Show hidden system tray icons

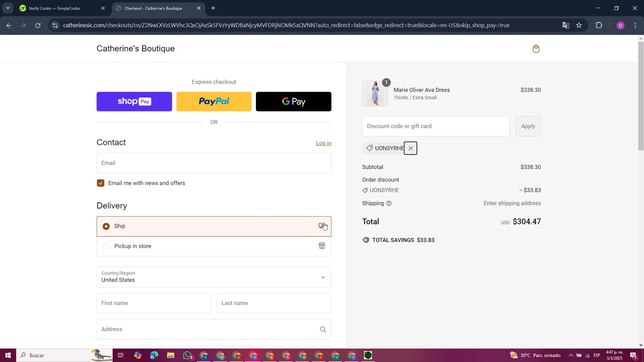pos(570,355)
